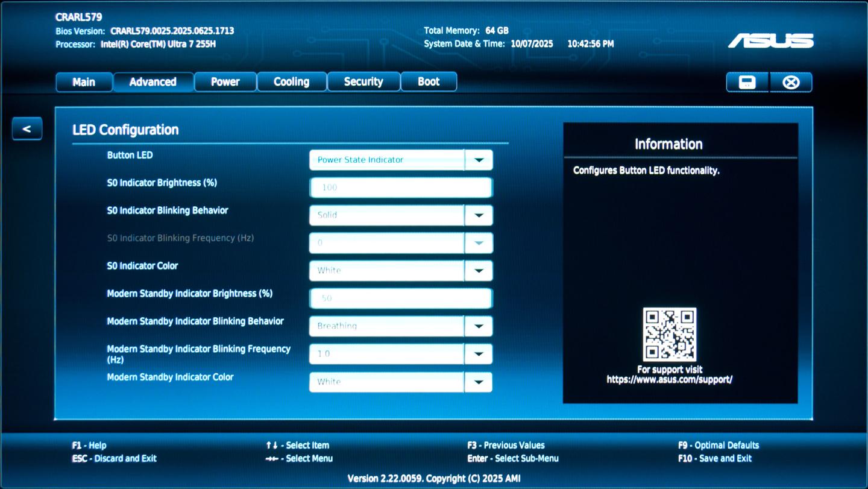Open the S0 Indicator Color dropdown
Viewport: 868px width, 489px height.
click(x=401, y=271)
